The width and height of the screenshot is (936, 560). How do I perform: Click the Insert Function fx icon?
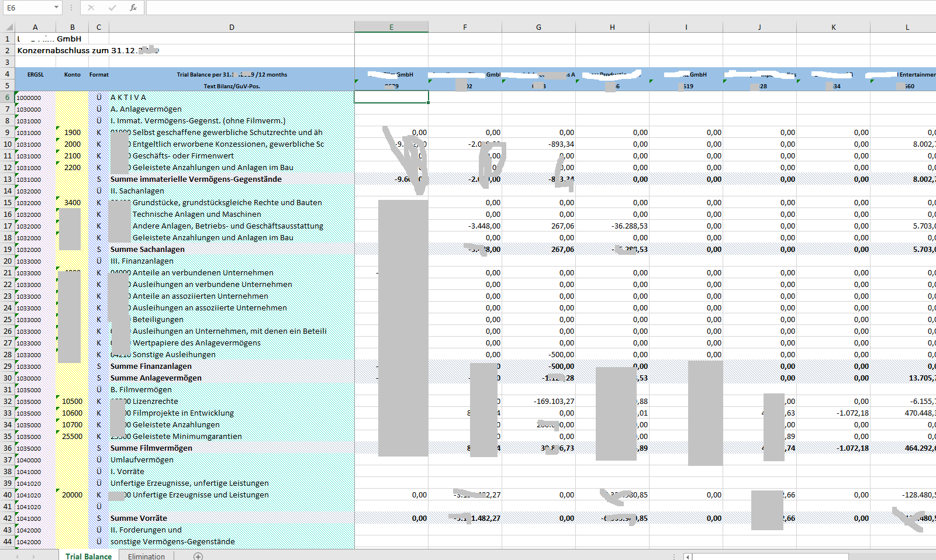coord(133,8)
